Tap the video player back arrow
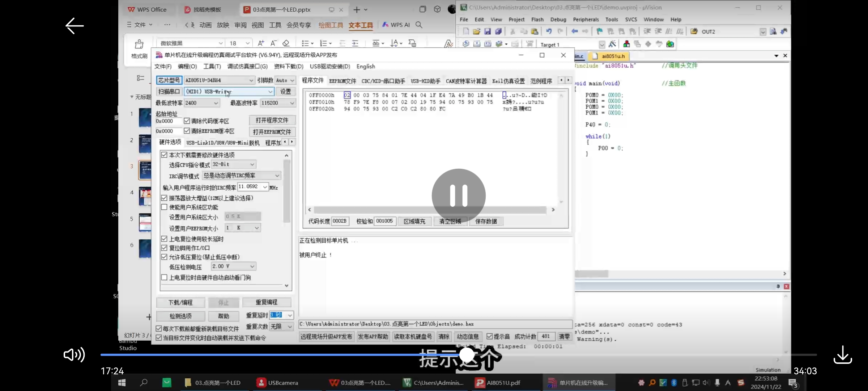 tap(75, 26)
